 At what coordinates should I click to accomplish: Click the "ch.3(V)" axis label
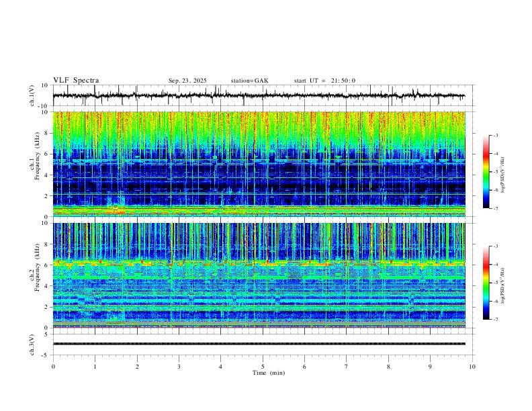click(32, 345)
